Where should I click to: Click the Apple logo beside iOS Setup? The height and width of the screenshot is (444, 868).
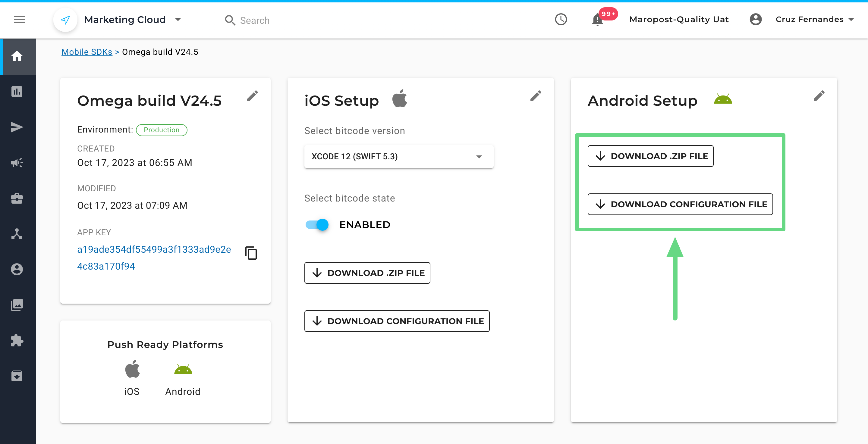[400, 98]
